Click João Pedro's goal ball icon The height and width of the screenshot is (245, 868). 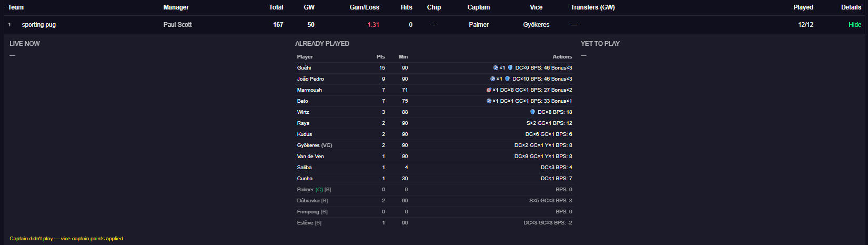pos(492,79)
